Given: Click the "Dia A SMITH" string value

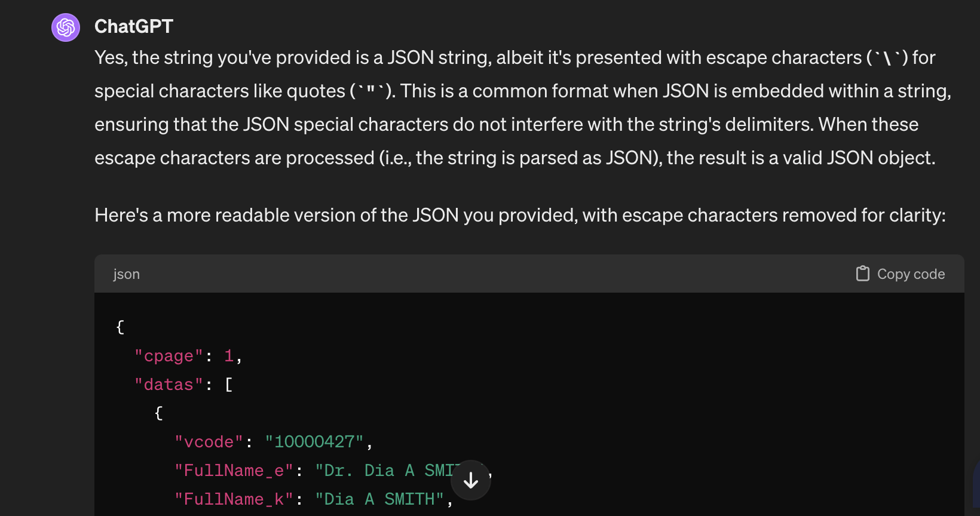Looking at the screenshot, I should (x=380, y=499).
